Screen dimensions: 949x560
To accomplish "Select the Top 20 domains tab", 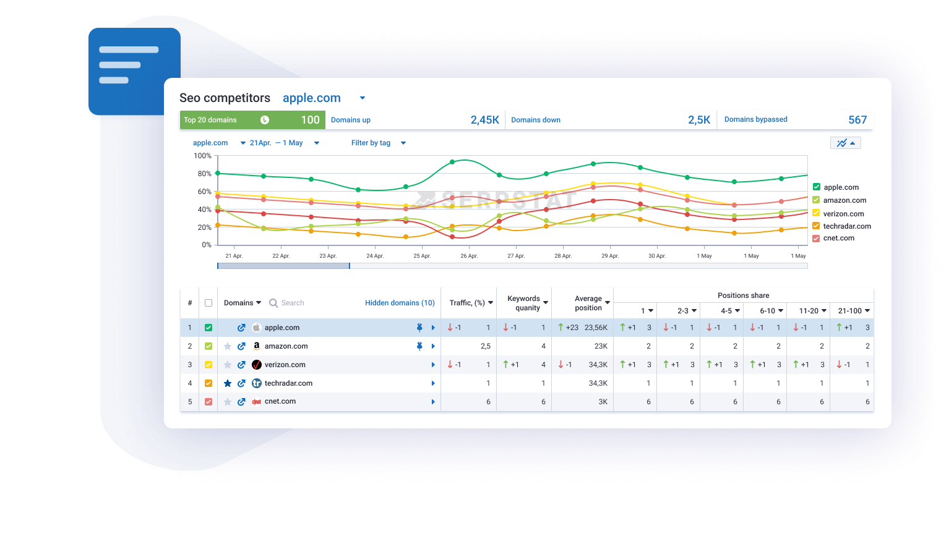I will (x=252, y=120).
